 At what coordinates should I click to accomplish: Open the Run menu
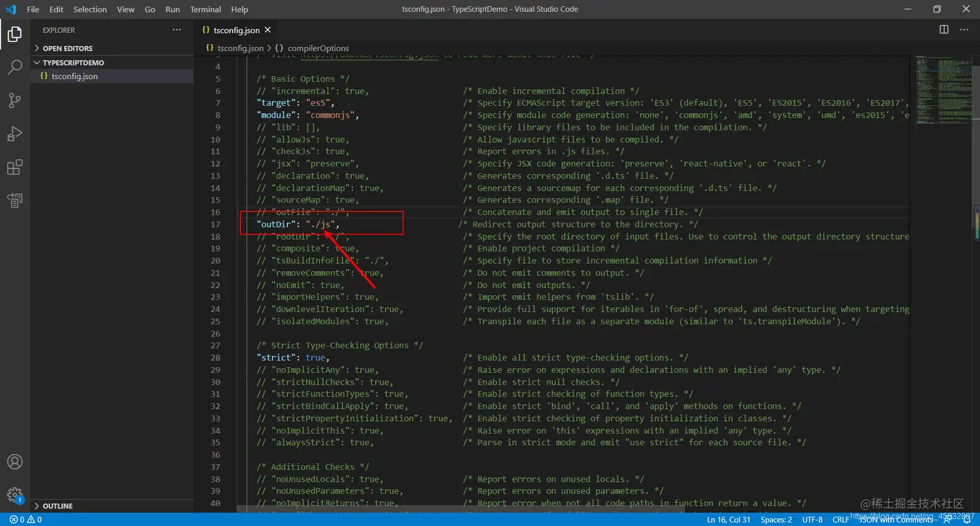172,9
